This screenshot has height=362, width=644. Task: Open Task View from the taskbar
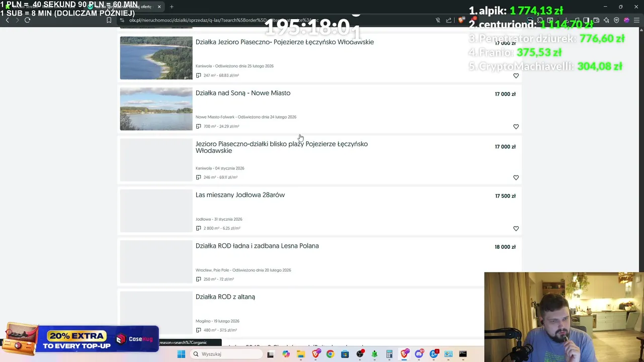point(270,354)
